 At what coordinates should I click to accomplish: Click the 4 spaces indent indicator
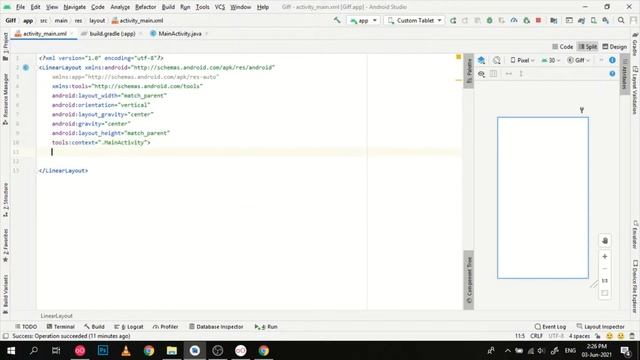click(x=579, y=336)
